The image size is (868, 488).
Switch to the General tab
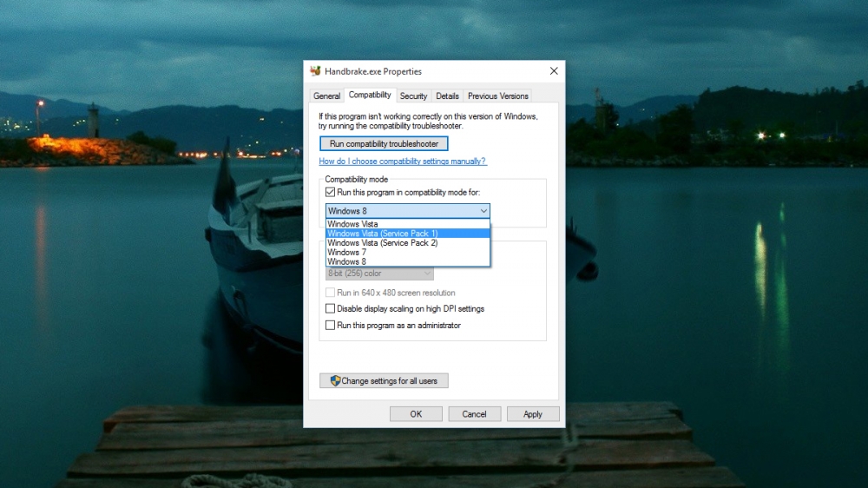326,96
